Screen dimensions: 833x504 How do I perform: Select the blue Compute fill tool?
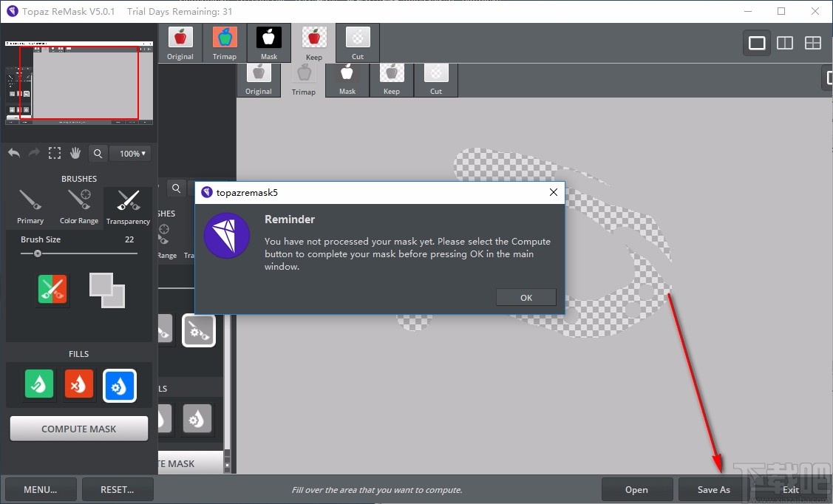click(x=120, y=386)
